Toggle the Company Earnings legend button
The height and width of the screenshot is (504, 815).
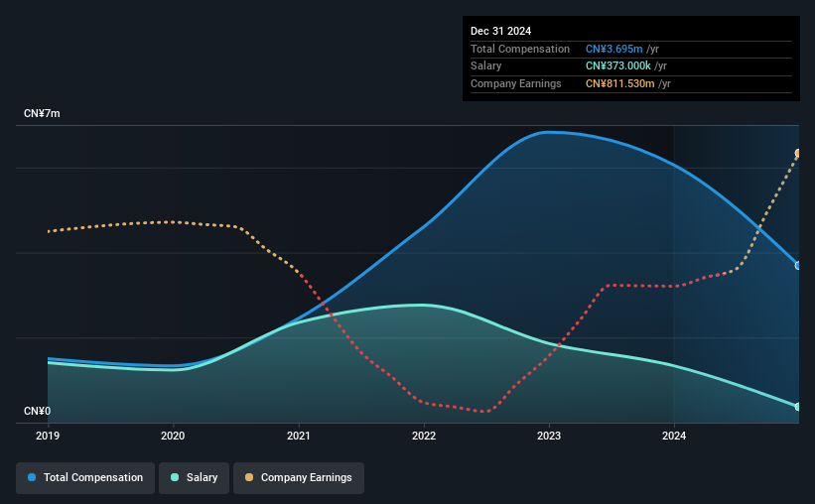[x=299, y=478]
